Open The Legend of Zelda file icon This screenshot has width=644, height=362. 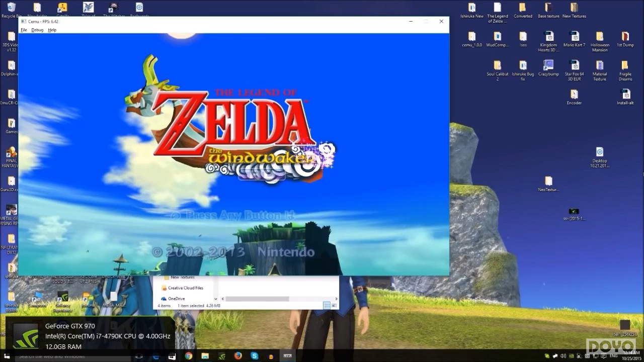pyautogui.click(x=498, y=13)
